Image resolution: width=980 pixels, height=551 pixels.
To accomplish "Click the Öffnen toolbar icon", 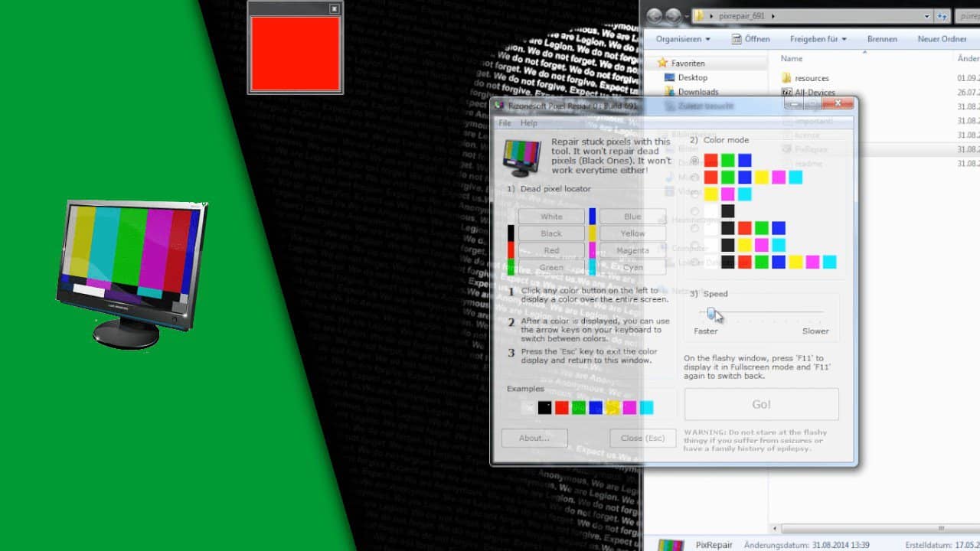I will pos(737,38).
